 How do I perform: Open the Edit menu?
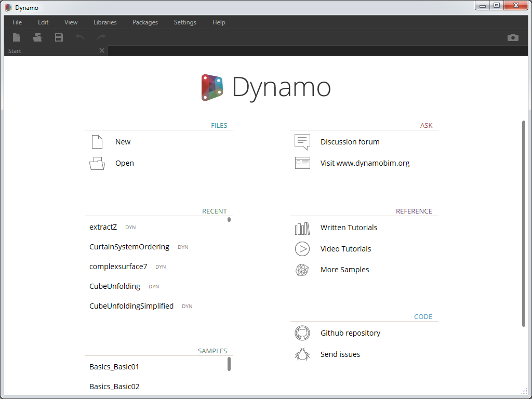pyautogui.click(x=43, y=22)
